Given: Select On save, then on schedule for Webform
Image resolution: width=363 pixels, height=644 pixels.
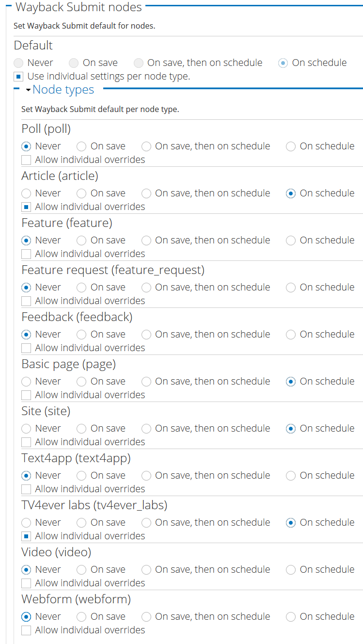Looking at the screenshot, I should (146, 616).
